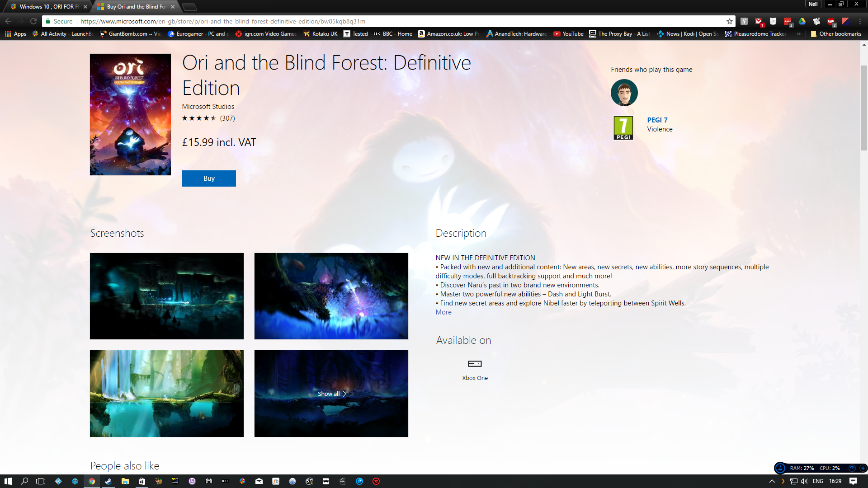Open the BBC taskbar icon
The image size is (868, 488).
pyautogui.click(x=226, y=481)
